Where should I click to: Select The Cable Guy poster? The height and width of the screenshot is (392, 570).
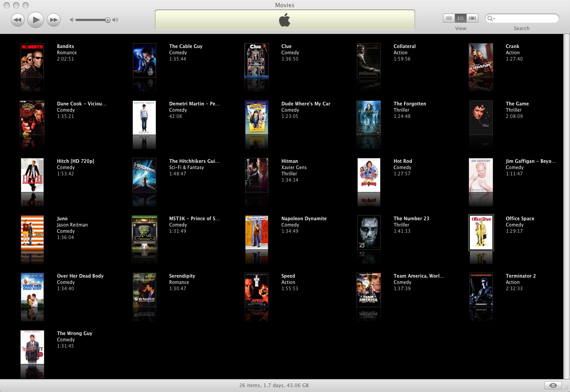pyautogui.click(x=145, y=61)
